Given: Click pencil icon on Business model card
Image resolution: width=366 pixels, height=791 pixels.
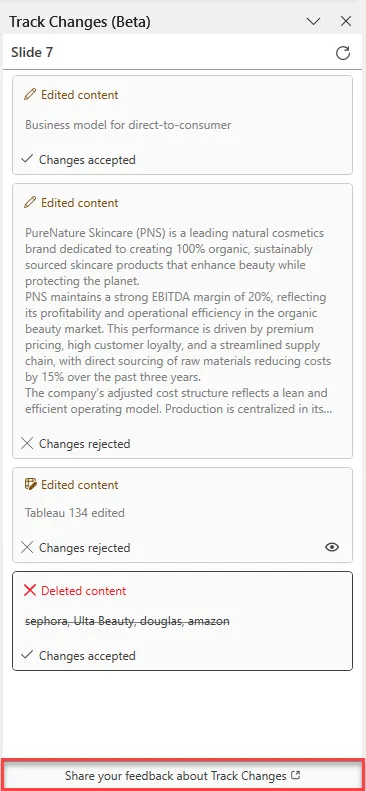Looking at the screenshot, I should (x=30, y=94).
